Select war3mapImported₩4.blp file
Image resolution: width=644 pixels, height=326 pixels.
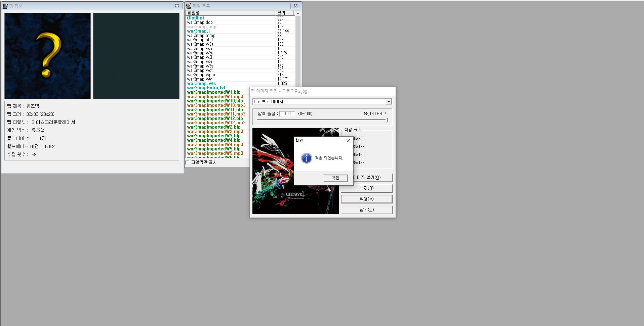(214, 140)
